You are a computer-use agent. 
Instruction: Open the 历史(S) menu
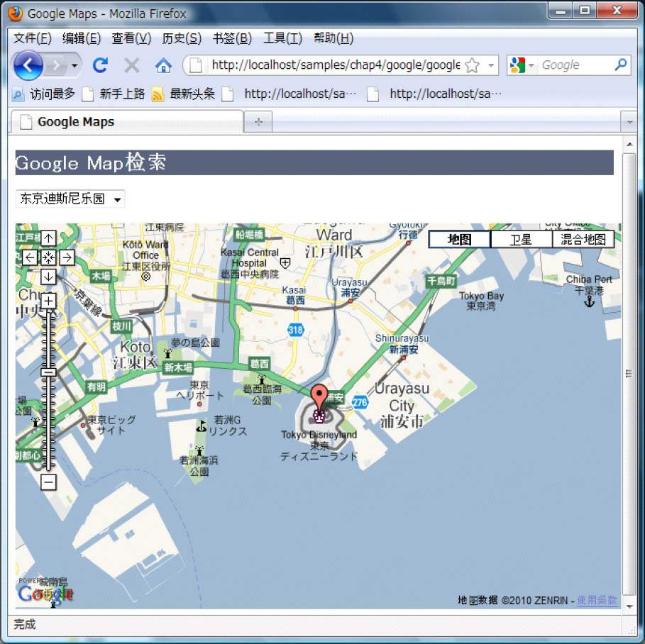(x=182, y=38)
